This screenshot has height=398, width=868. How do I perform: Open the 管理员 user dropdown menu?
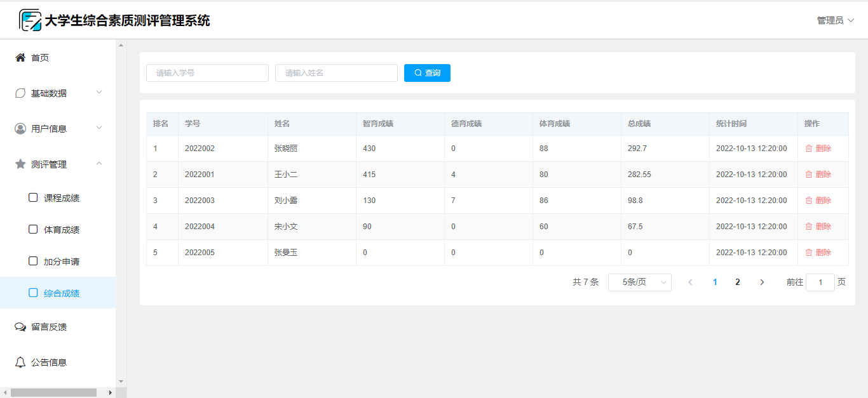tap(835, 20)
